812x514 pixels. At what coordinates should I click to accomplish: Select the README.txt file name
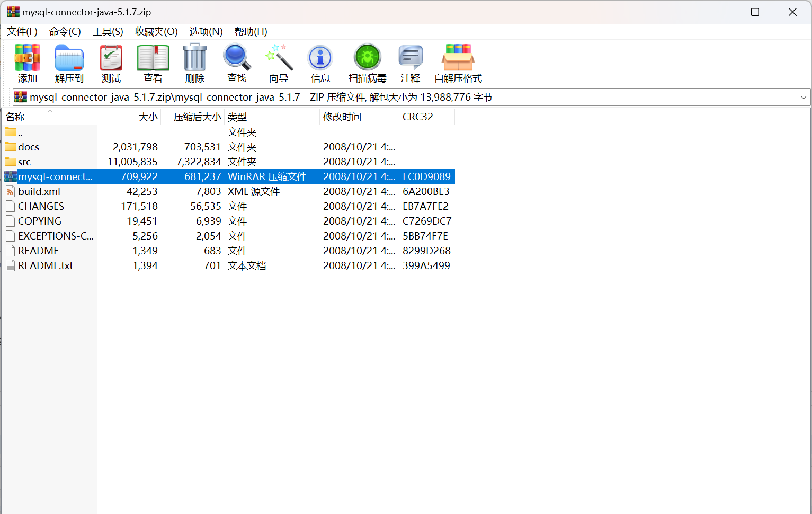pos(46,265)
